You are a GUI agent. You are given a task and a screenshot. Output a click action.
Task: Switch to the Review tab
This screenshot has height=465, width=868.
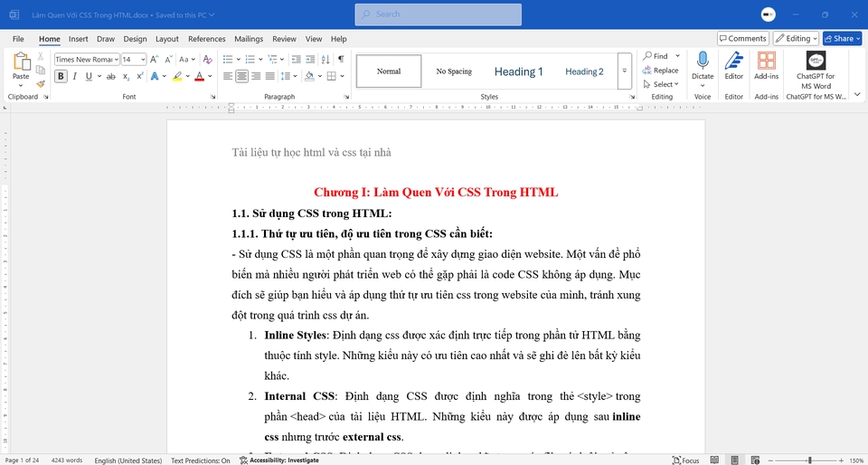(284, 39)
